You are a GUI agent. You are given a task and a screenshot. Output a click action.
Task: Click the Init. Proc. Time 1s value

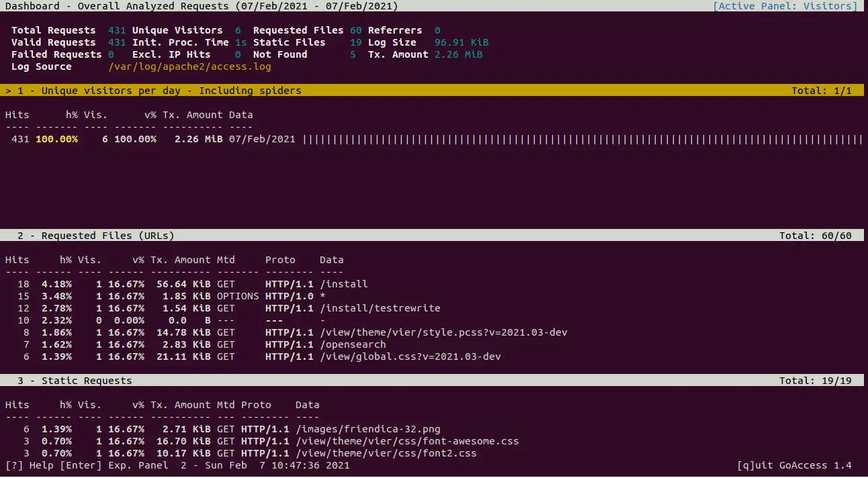241,42
